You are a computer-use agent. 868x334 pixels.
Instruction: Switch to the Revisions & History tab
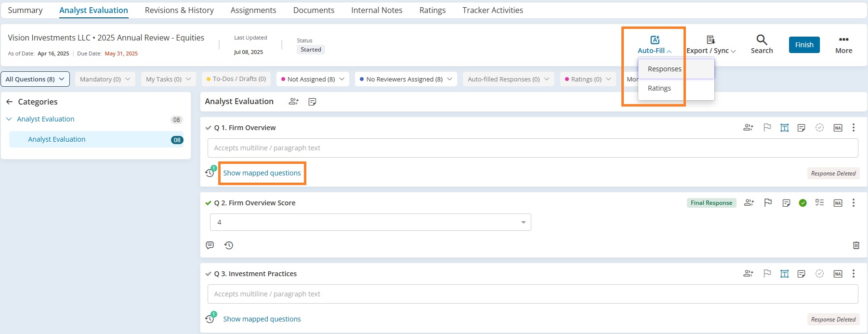pyautogui.click(x=179, y=10)
